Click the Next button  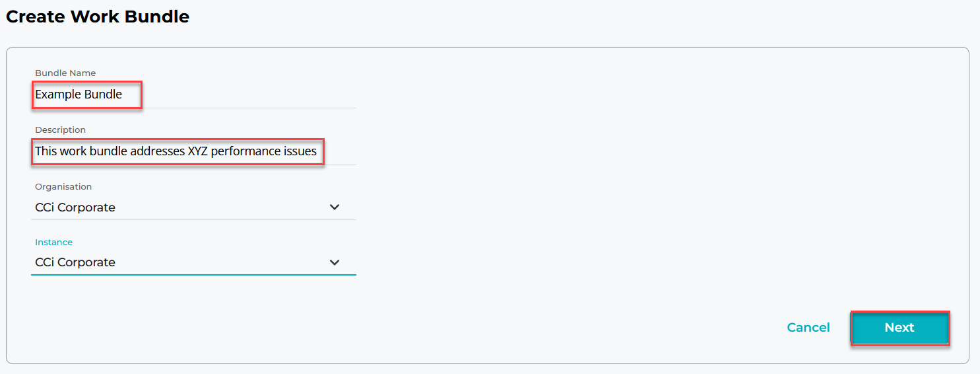899,328
